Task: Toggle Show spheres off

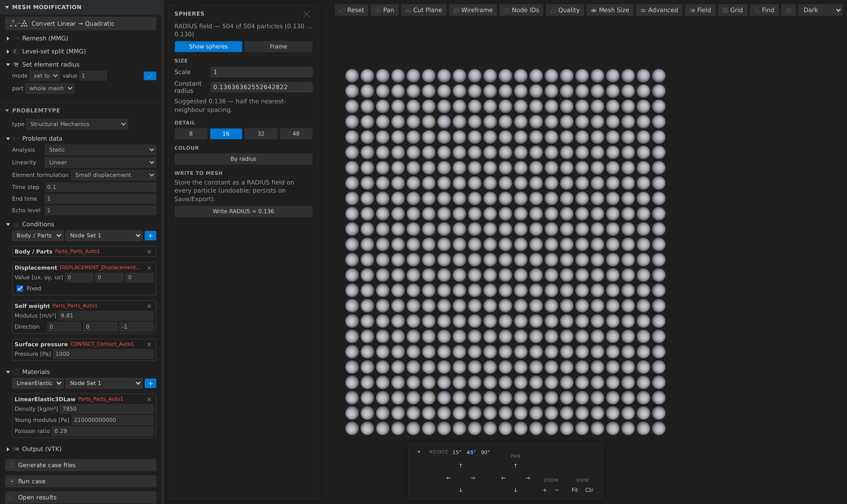Action: (x=208, y=47)
